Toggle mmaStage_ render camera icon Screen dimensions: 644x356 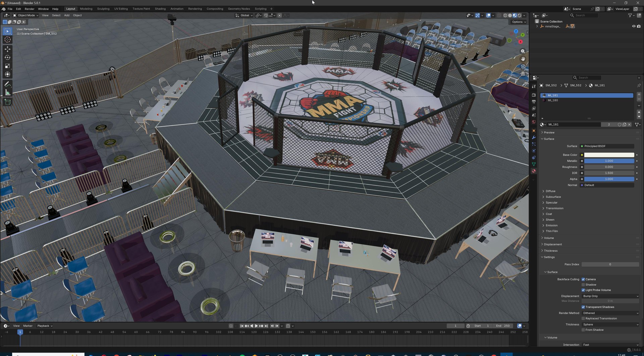639,26
